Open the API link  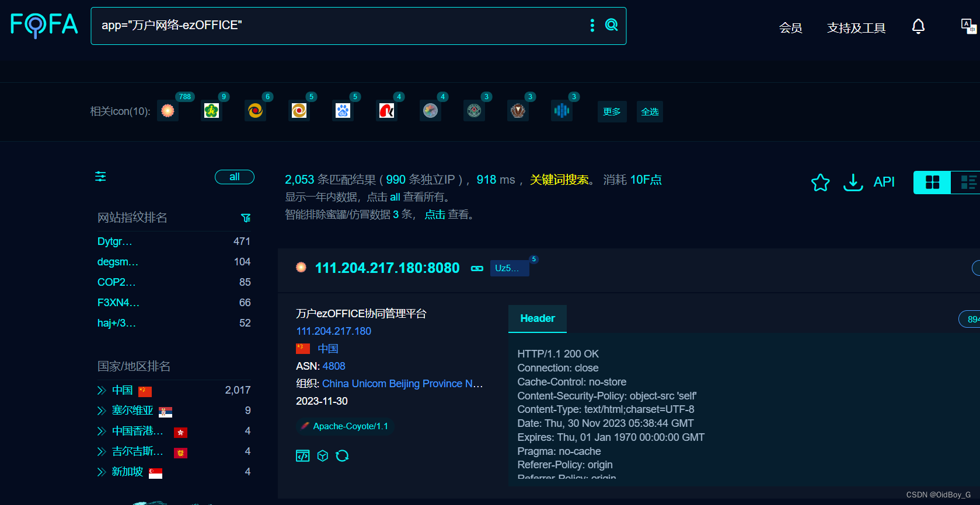pyautogui.click(x=884, y=182)
